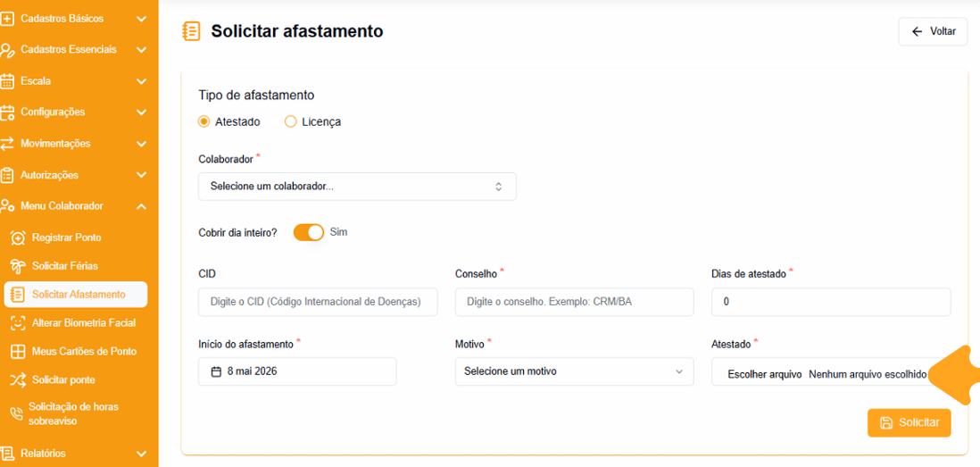
Task: Click the CID input field
Action: 318,302
